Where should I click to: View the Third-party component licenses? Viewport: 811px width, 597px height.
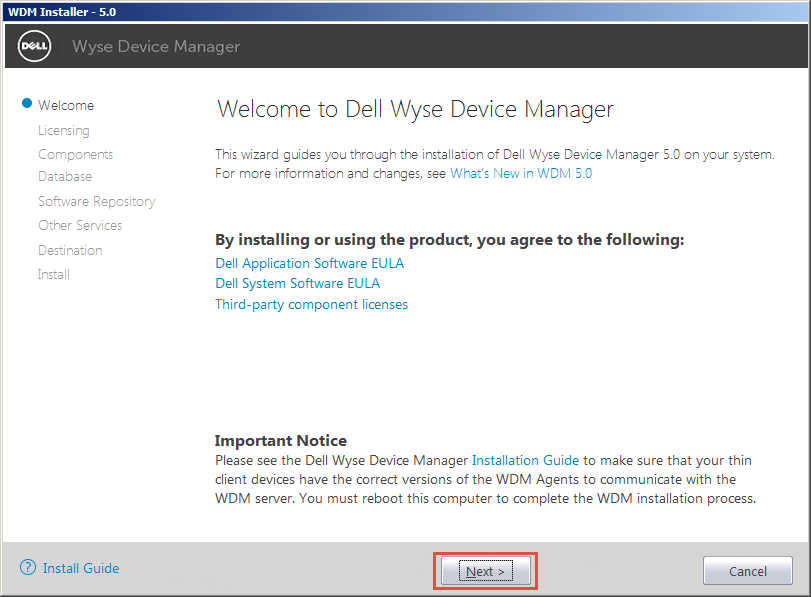tap(311, 304)
